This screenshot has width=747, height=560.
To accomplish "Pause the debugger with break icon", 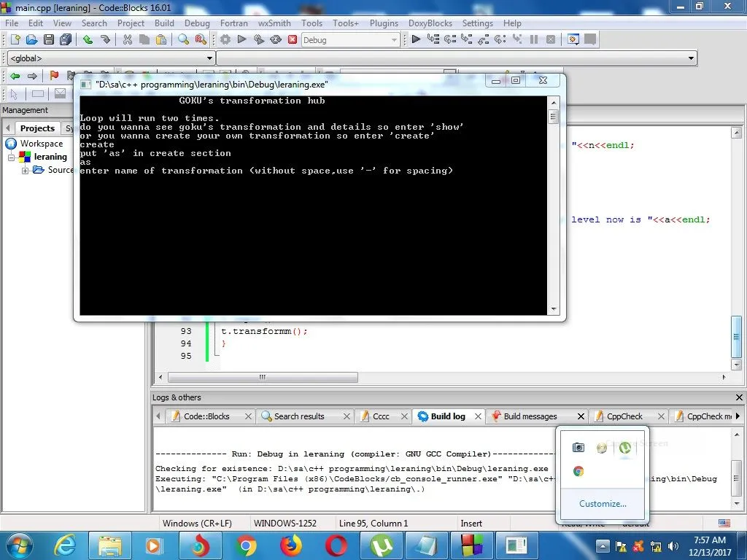I will tap(533, 39).
